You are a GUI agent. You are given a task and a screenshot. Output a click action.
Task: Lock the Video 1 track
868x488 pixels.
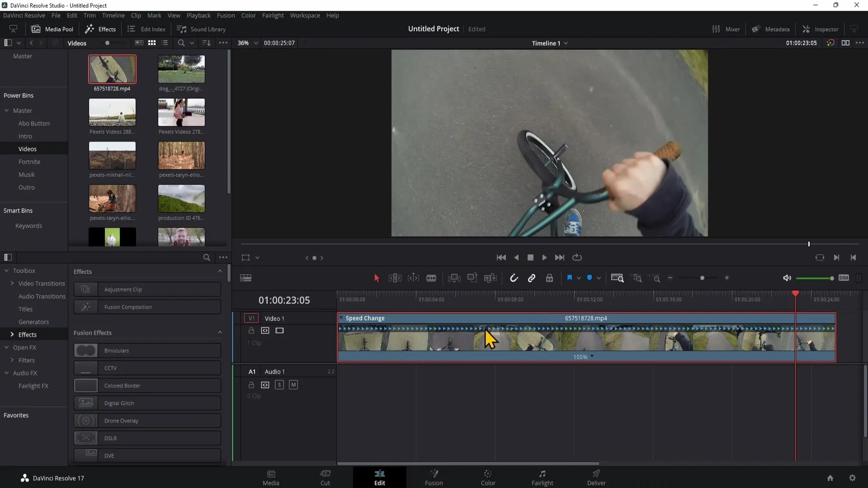(x=251, y=331)
